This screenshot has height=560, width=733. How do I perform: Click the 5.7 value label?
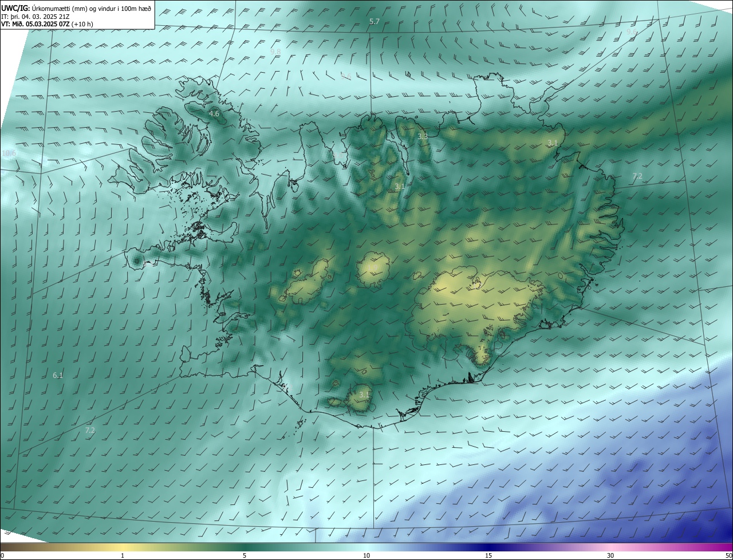[x=375, y=21]
